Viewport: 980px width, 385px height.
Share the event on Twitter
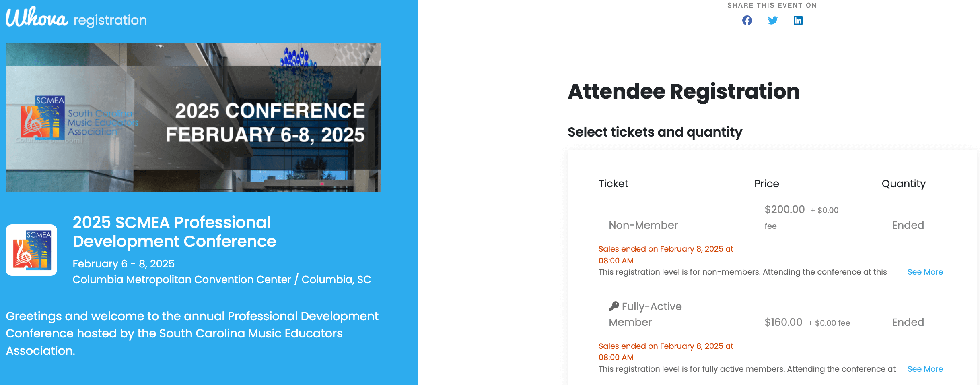click(773, 21)
